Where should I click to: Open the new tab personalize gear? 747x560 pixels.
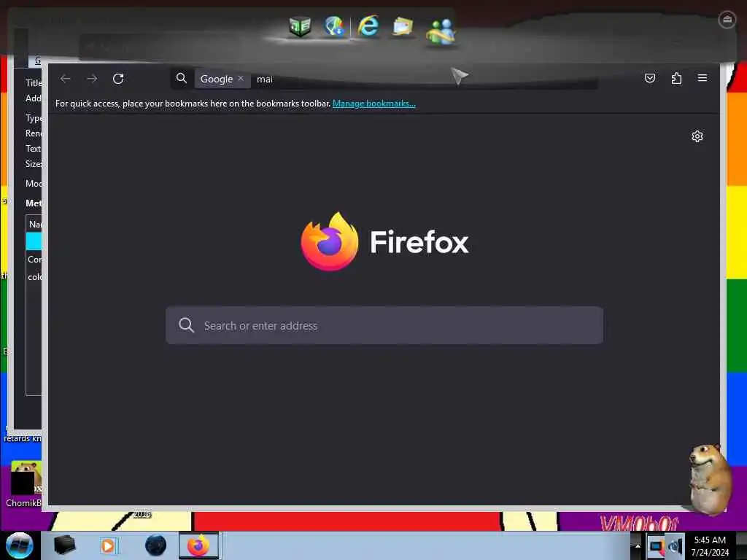[x=697, y=136]
